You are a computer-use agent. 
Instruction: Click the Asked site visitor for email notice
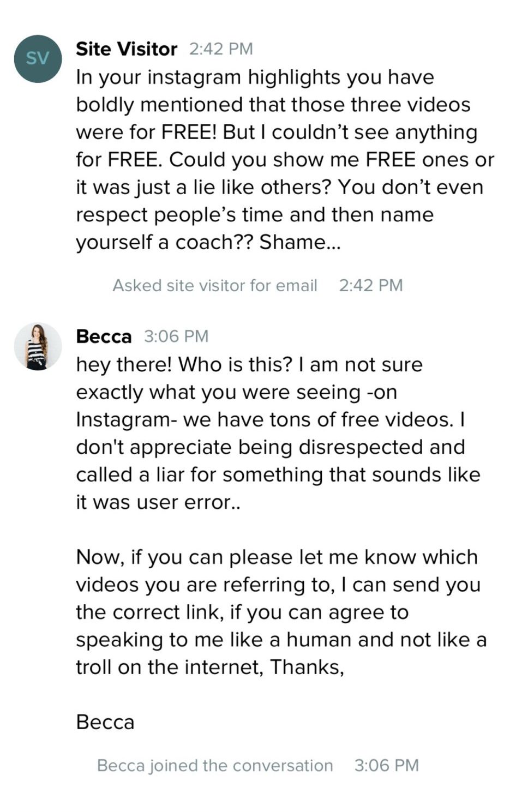[x=215, y=286]
